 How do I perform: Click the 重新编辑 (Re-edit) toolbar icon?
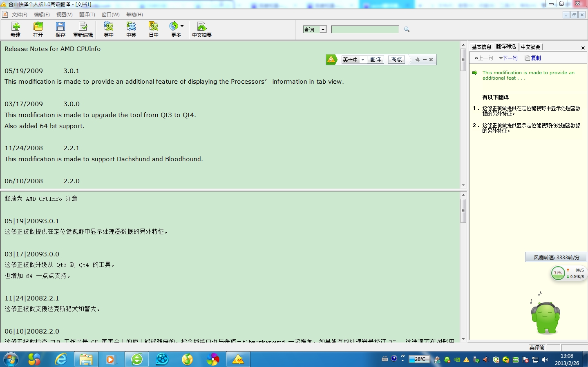[x=83, y=29]
